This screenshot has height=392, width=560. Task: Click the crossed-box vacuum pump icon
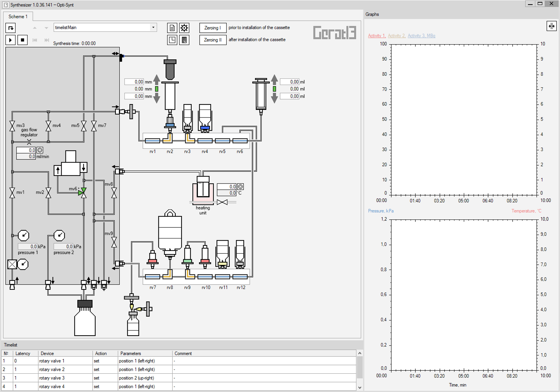tap(12, 264)
